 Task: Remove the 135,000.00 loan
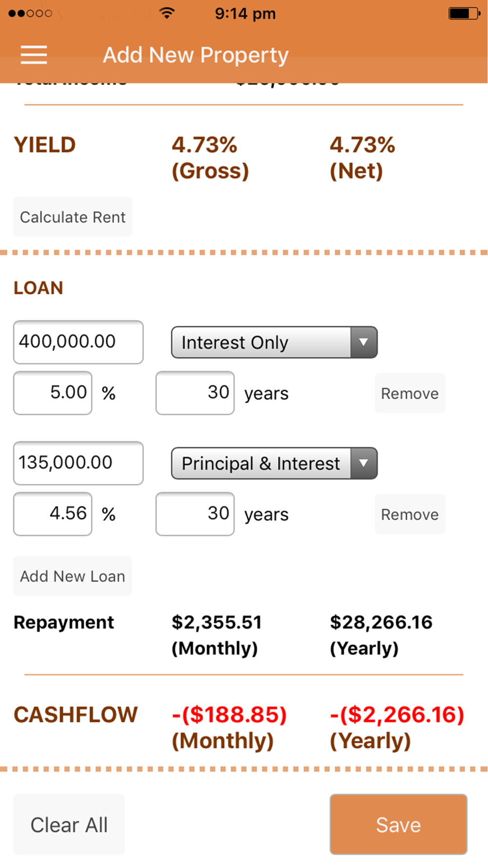[x=409, y=515]
